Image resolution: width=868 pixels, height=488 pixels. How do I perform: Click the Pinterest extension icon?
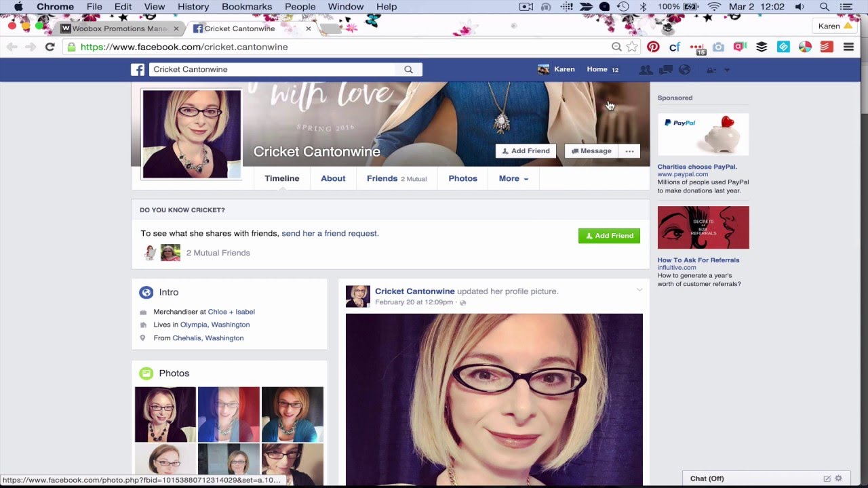[x=653, y=47]
